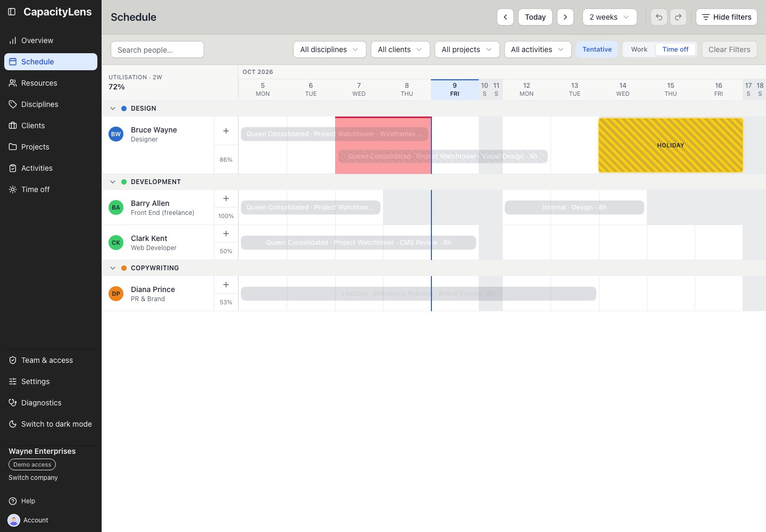Switch view to Time off
766x532 pixels.
676,49
